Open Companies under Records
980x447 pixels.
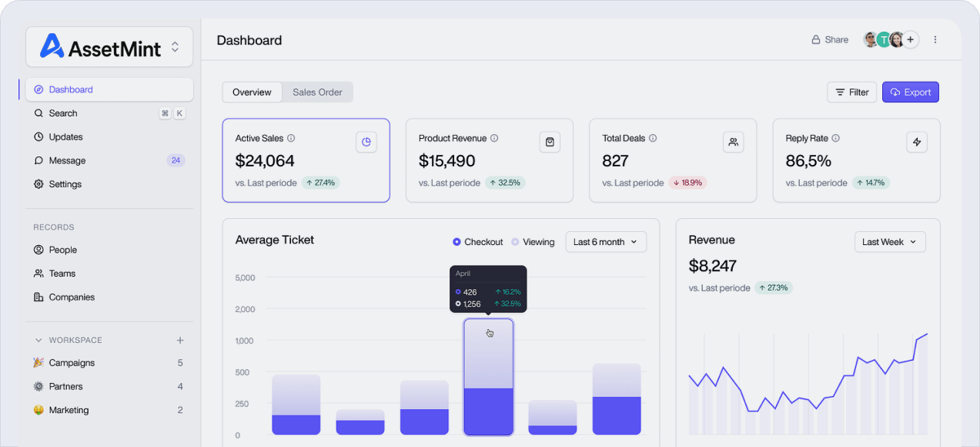[109, 297]
